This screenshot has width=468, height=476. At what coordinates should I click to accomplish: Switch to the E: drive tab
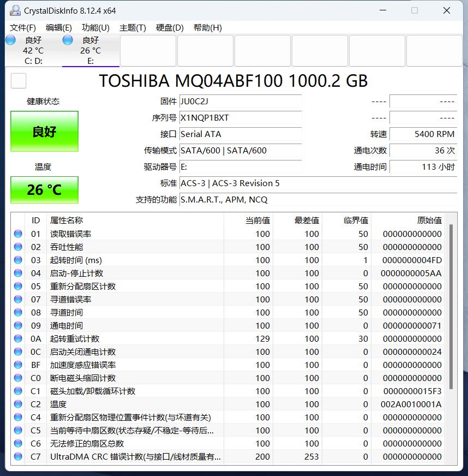coord(91,49)
